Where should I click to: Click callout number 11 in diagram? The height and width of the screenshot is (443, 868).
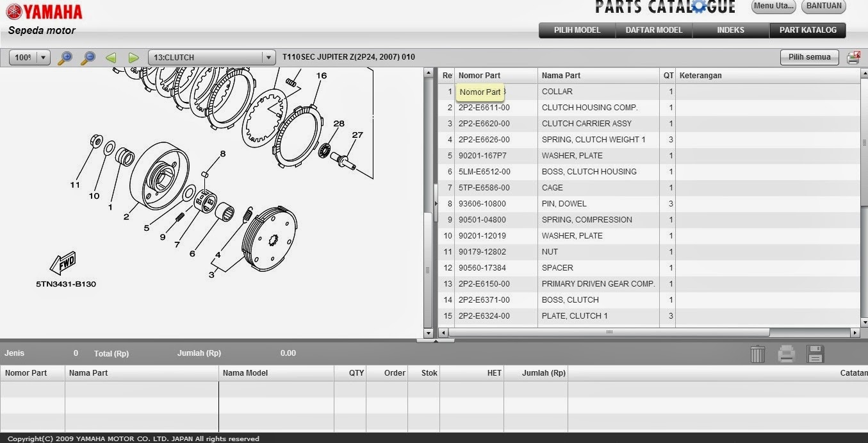[75, 185]
